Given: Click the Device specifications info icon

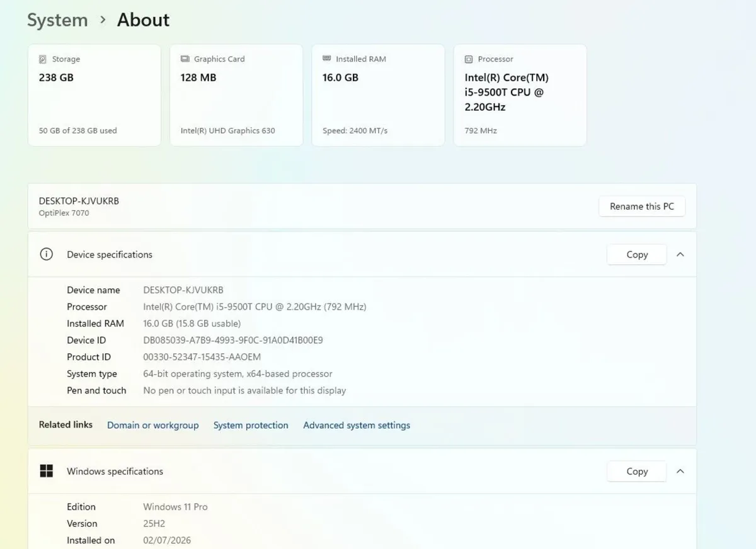Looking at the screenshot, I should click(46, 254).
